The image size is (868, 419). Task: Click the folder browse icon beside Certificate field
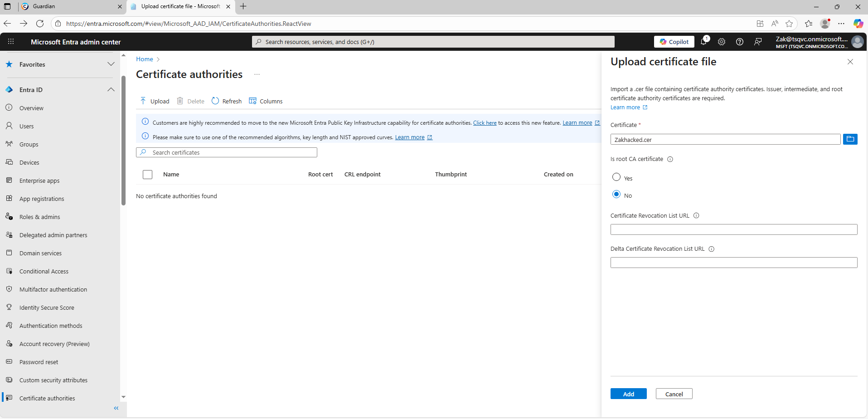(x=850, y=139)
